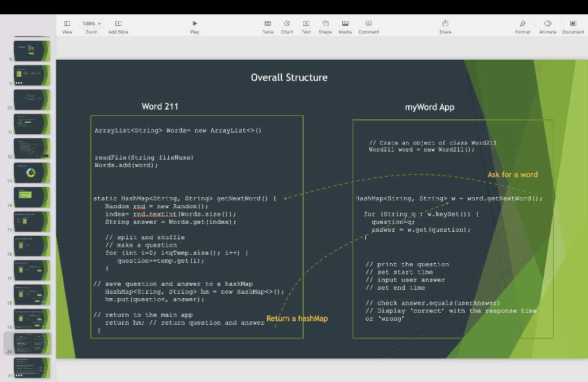Select slide 8 thumbnail
The height and width of the screenshot is (382, 588).
(x=32, y=51)
